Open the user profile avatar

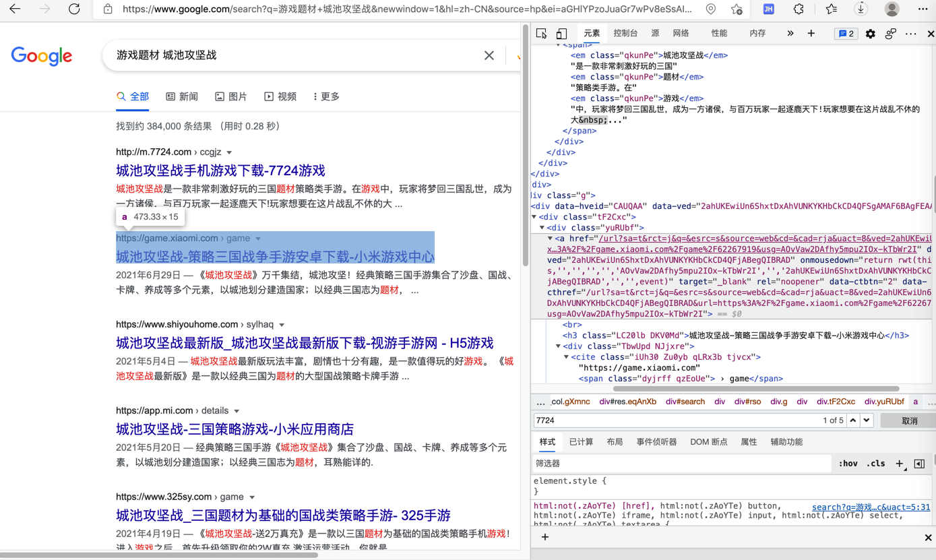(x=892, y=9)
